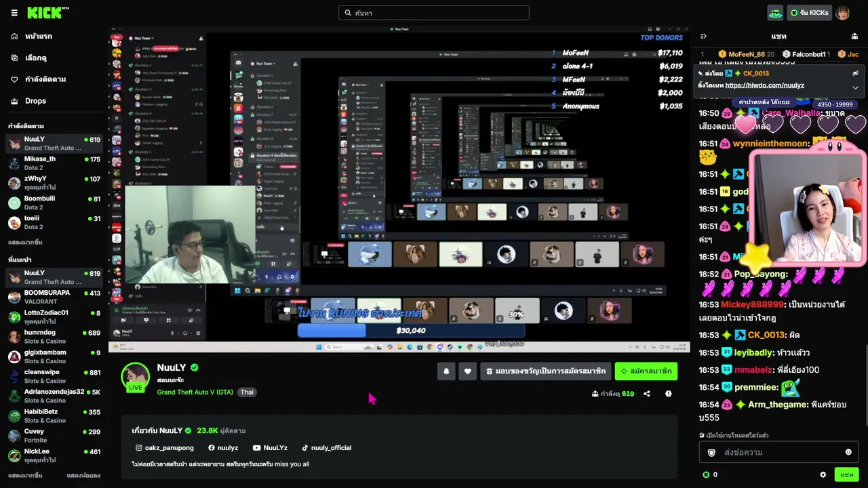Viewport: 868px width, 488px height.
Task: Open Cuvey channel in recommended list
Action: click(54, 435)
